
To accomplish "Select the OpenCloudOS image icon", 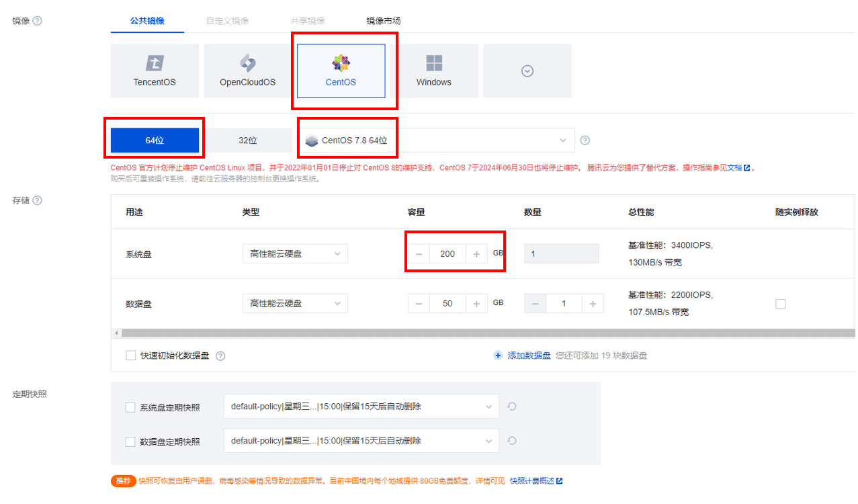I will [x=247, y=71].
